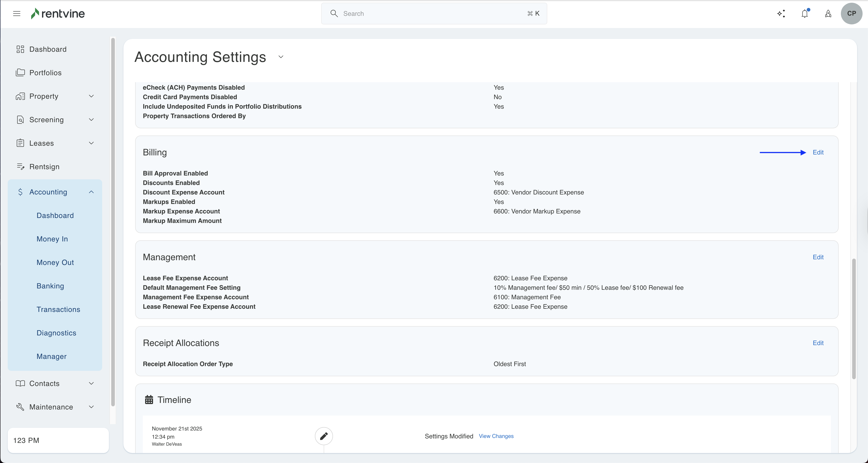868x463 pixels.
Task: Click the rentvine logo
Action: [58, 14]
